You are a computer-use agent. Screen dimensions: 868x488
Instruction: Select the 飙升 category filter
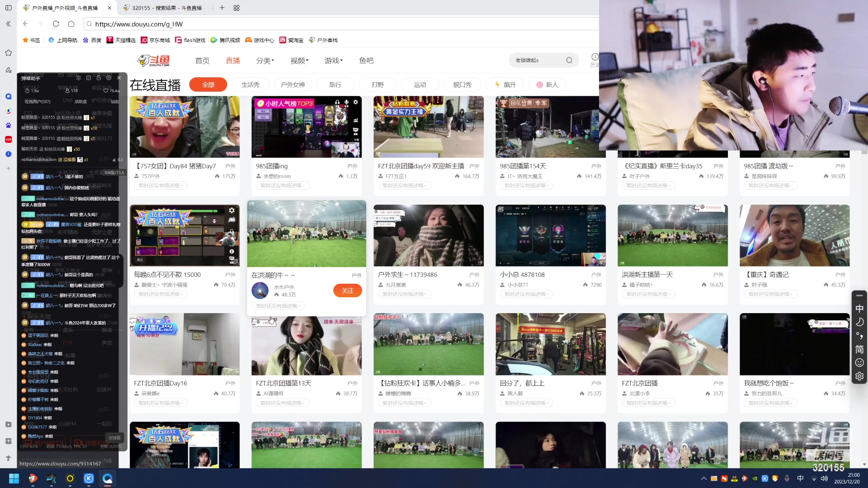[505, 84]
